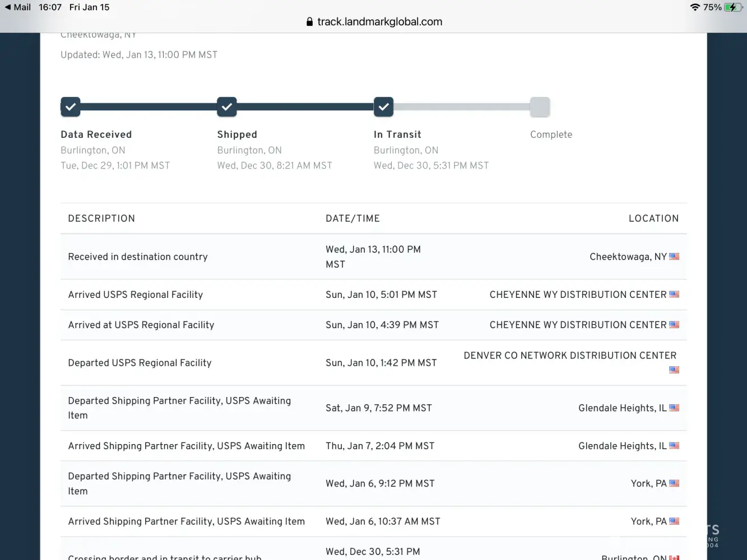The height and width of the screenshot is (560, 747).
Task: Tap the lock icon in address bar
Action: click(309, 22)
